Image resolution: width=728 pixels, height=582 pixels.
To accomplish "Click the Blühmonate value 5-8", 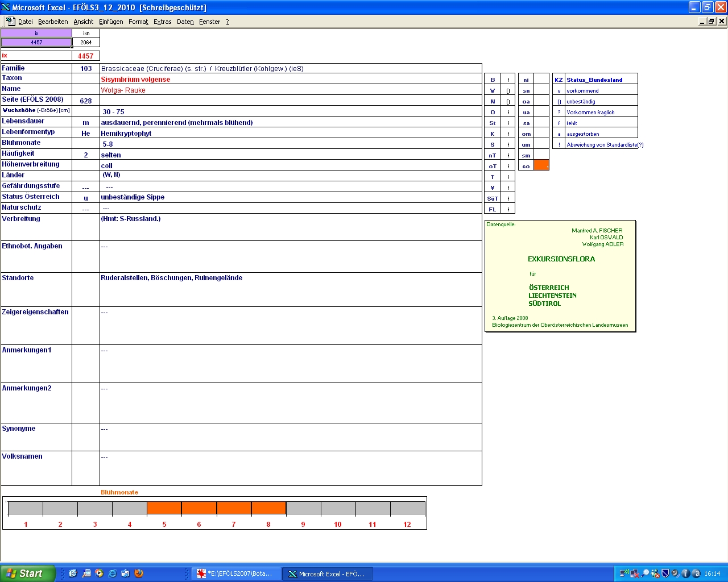I will [x=107, y=144].
